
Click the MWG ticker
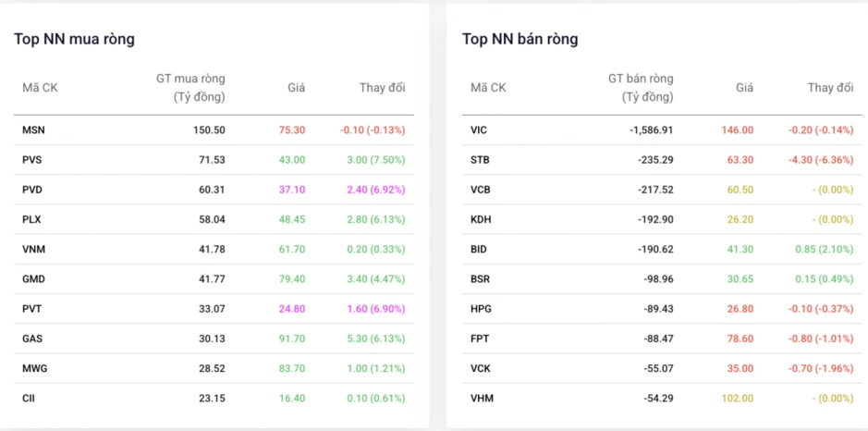[34, 368]
